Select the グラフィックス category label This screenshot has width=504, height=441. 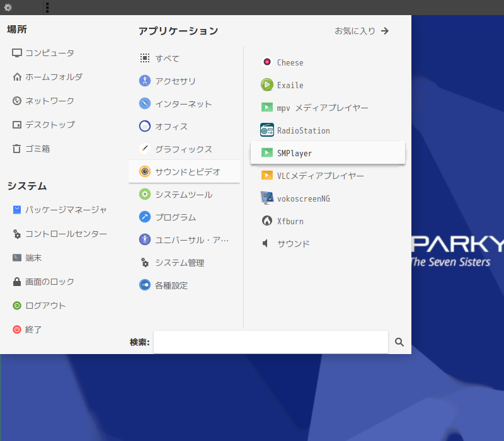pos(183,149)
